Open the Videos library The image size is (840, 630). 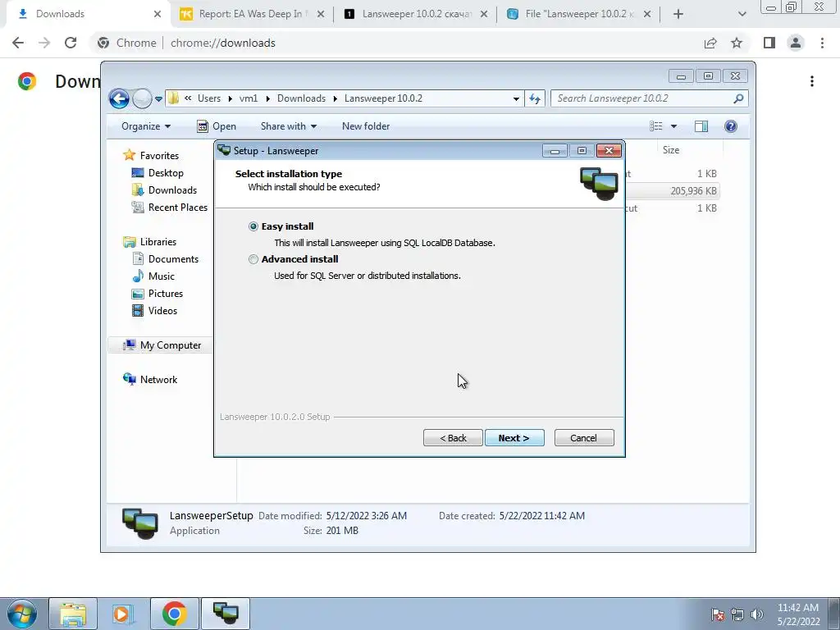click(x=162, y=311)
